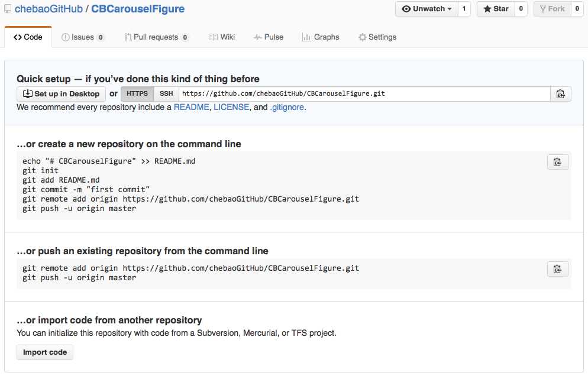Screen dimensions: 588x376
Task: Copy the push existing repository commands
Action: click(x=558, y=269)
